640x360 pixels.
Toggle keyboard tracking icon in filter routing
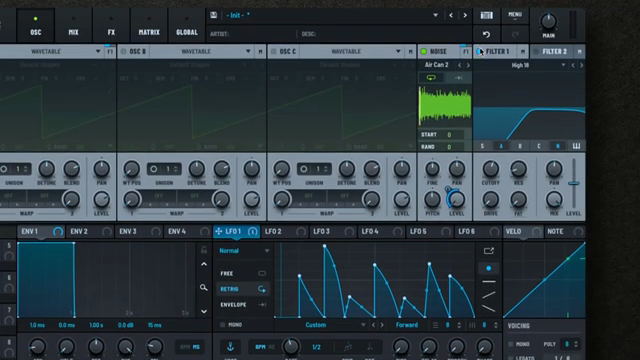coord(576,146)
